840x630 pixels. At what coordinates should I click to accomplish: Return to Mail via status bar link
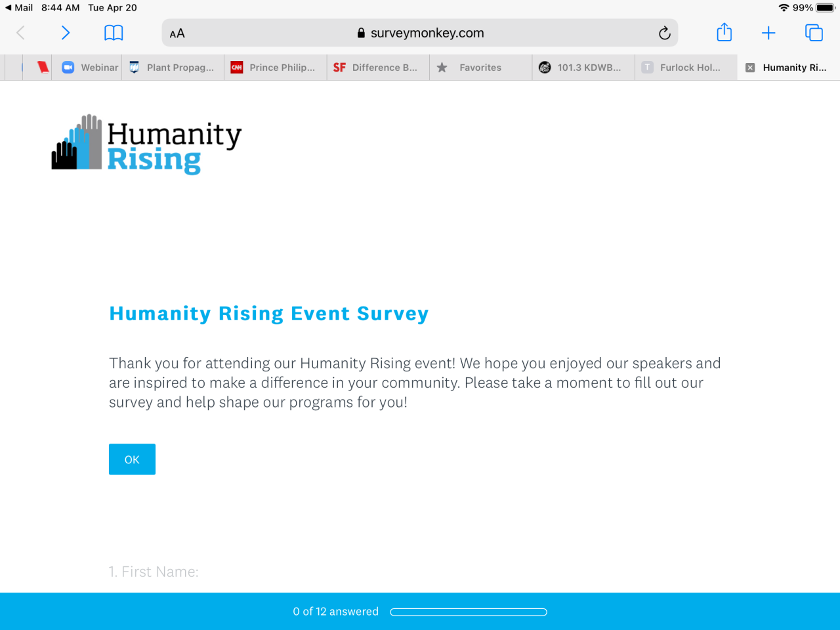pyautogui.click(x=19, y=8)
